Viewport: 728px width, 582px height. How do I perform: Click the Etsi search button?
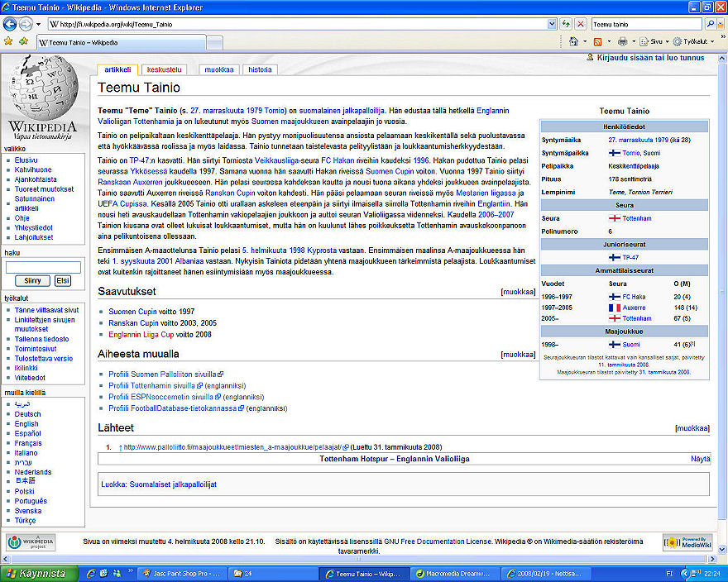63,280
